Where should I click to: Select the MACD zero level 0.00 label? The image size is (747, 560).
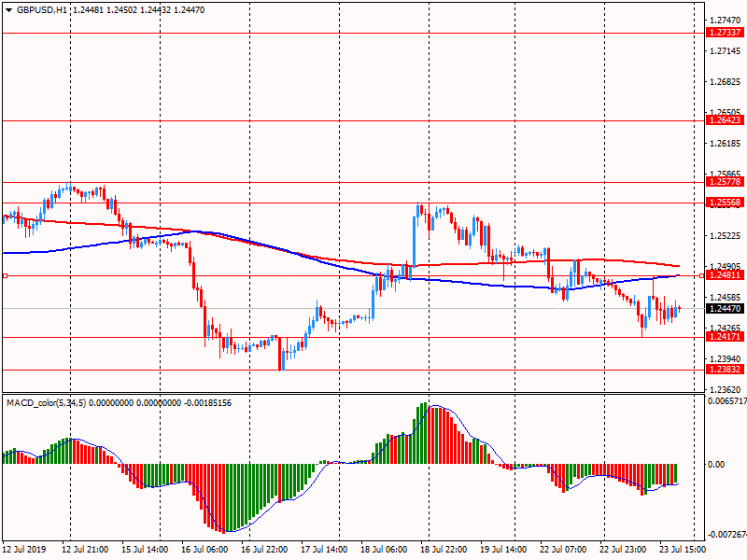tap(716, 464)
